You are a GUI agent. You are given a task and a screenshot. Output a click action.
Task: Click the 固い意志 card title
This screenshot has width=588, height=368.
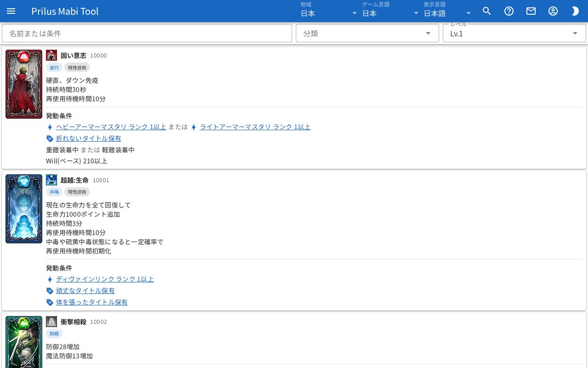(73, 55)
